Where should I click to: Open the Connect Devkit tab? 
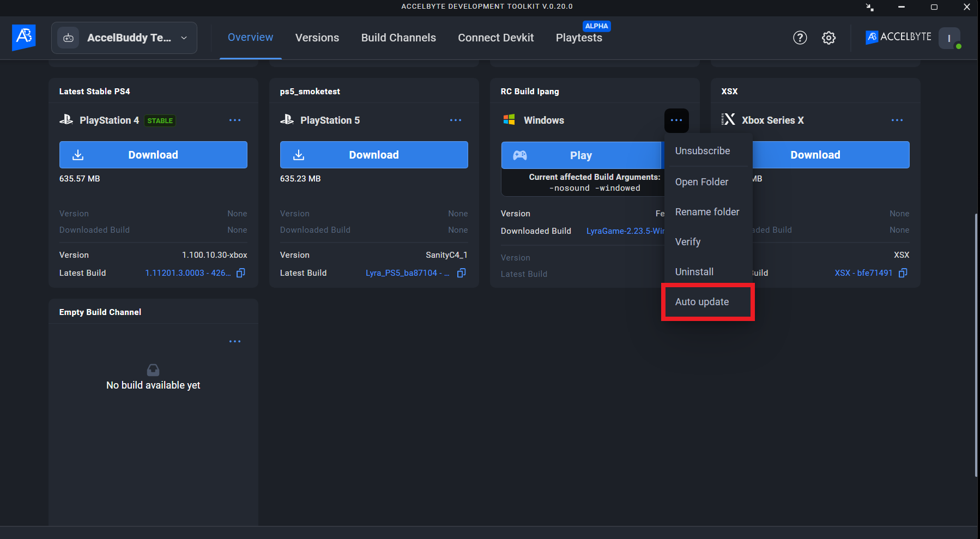click(x=495, y=38)
